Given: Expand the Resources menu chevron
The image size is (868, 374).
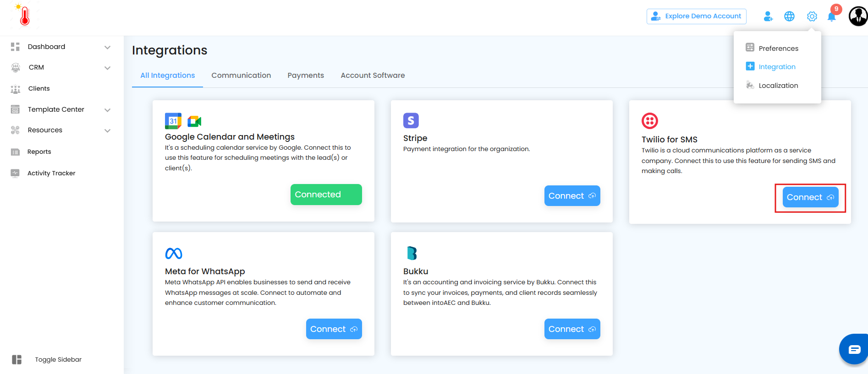Looking at the screenshot, I should (107, 130).
